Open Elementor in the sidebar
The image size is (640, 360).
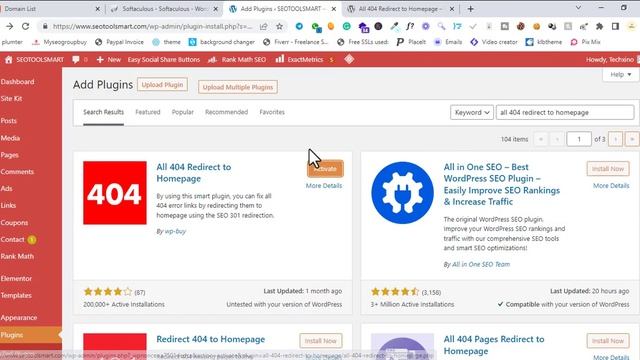16,278
